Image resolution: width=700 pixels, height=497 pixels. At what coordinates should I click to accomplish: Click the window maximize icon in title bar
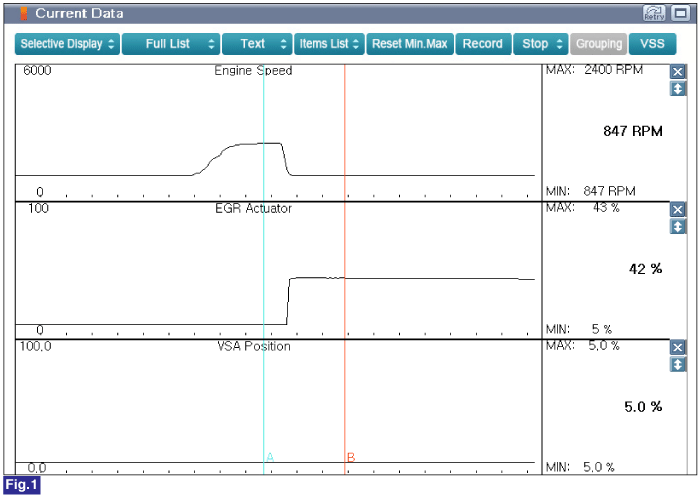click(680, 13)
